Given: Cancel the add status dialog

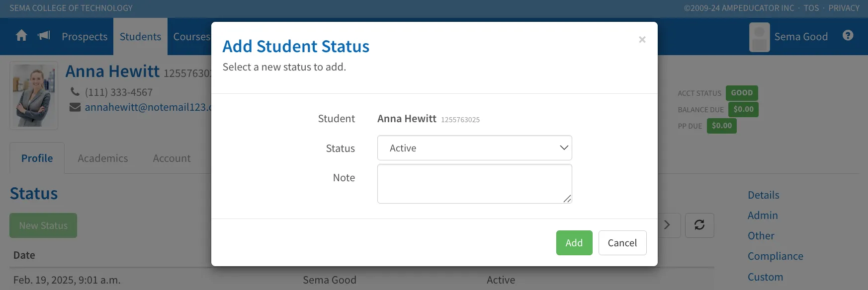Looking at the screenshot, I should [622, 243].
